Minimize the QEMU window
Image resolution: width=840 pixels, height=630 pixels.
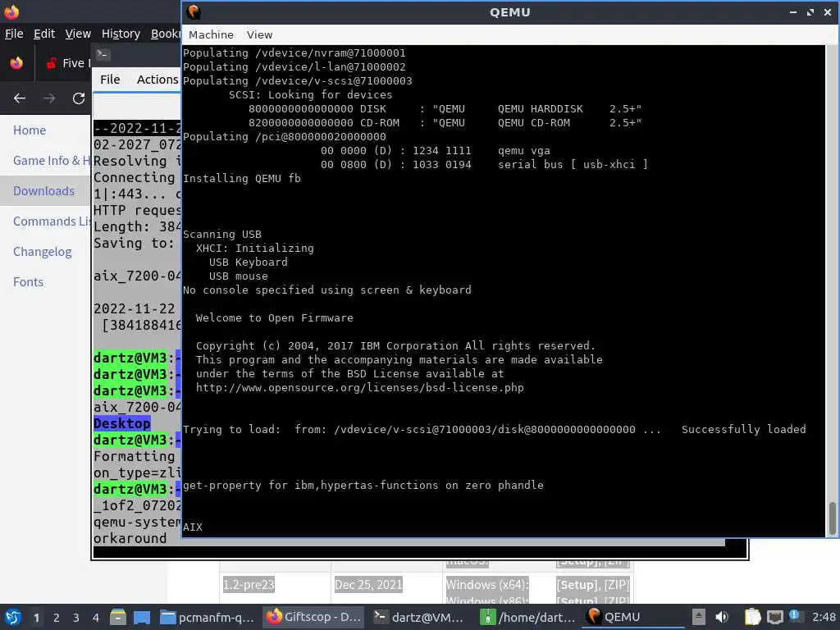[793, 11]
